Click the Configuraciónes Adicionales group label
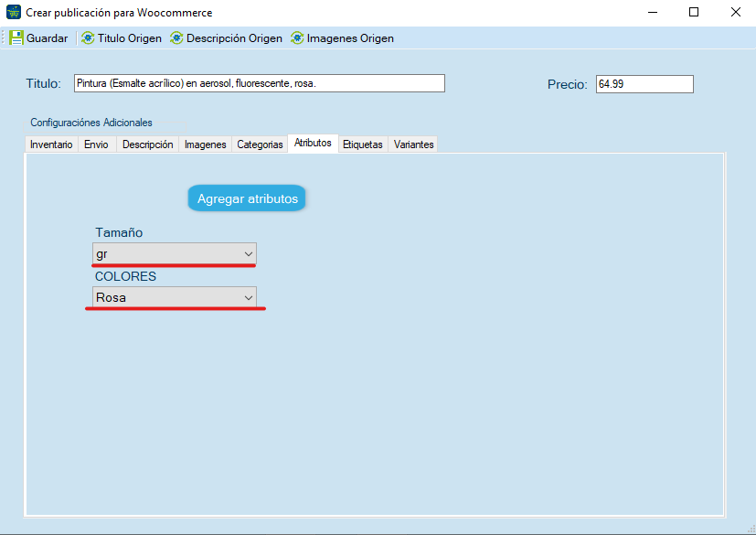The height and width of the screenshot is (535, 756). (x=91, y=123)
